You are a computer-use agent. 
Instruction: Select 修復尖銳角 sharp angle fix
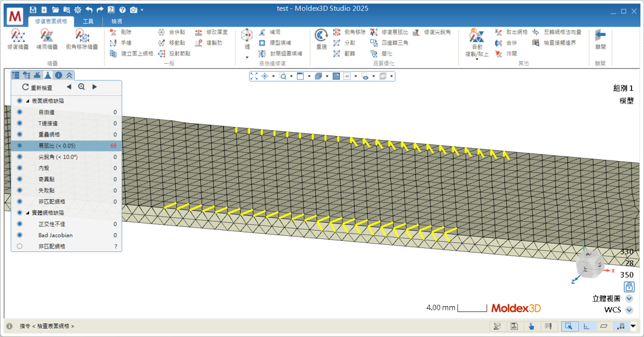point(432,32)
